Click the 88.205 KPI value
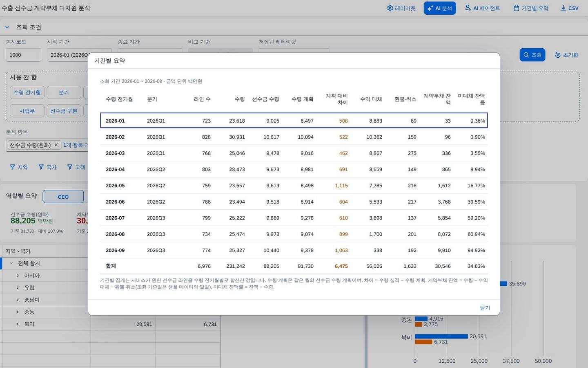The width and height of the screenshot is (588, 368). click(x=23, y=221)
